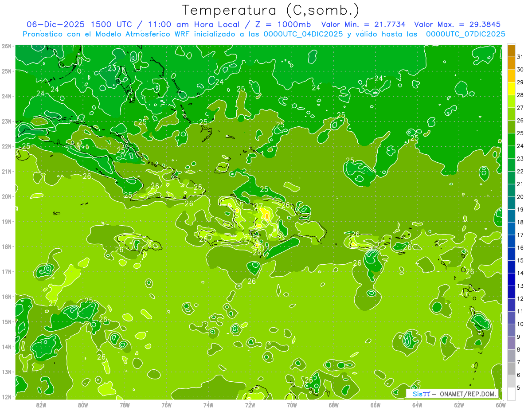Click the color scale label "20"
The width and height of the screenshot is (532, 411).
coord(520,197)
